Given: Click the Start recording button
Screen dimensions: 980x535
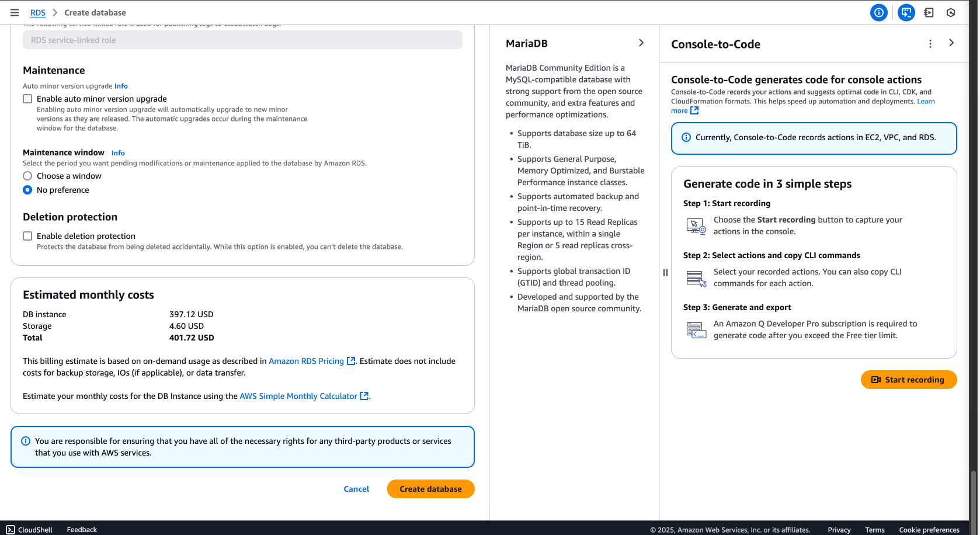Looking at the screenshot, I should (909, 380).
